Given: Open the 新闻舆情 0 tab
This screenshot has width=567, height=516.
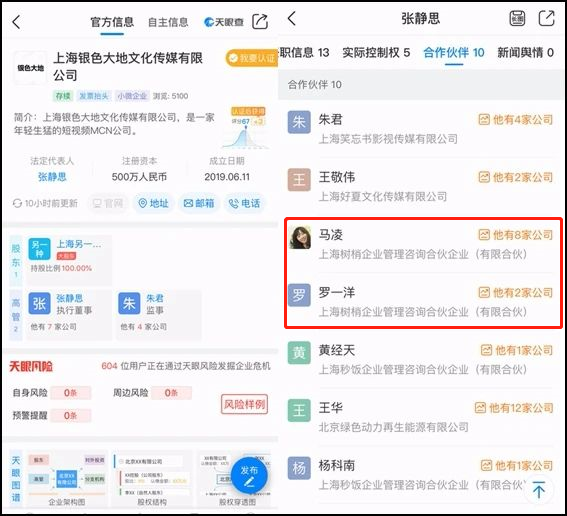Looking at the screenshot, I should [x=525, y=53].
